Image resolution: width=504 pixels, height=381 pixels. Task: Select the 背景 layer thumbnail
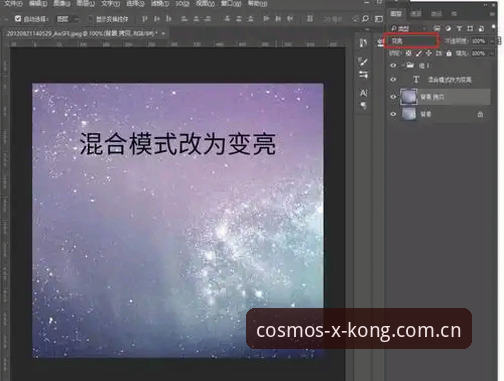(409, 114)
